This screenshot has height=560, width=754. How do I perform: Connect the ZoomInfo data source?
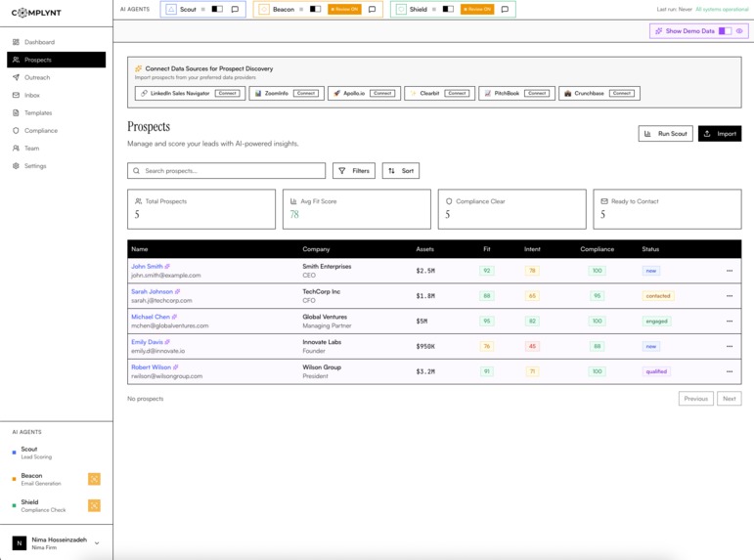[x=306, y=93]
